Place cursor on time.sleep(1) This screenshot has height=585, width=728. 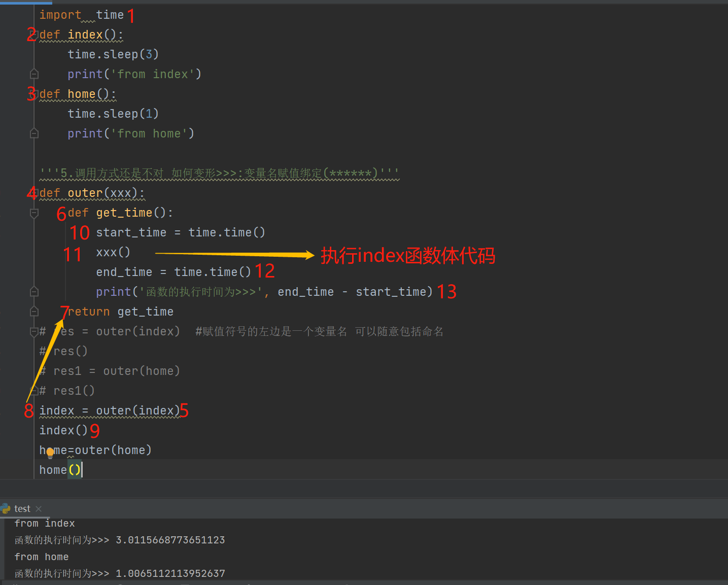click(x=113, y=114)
